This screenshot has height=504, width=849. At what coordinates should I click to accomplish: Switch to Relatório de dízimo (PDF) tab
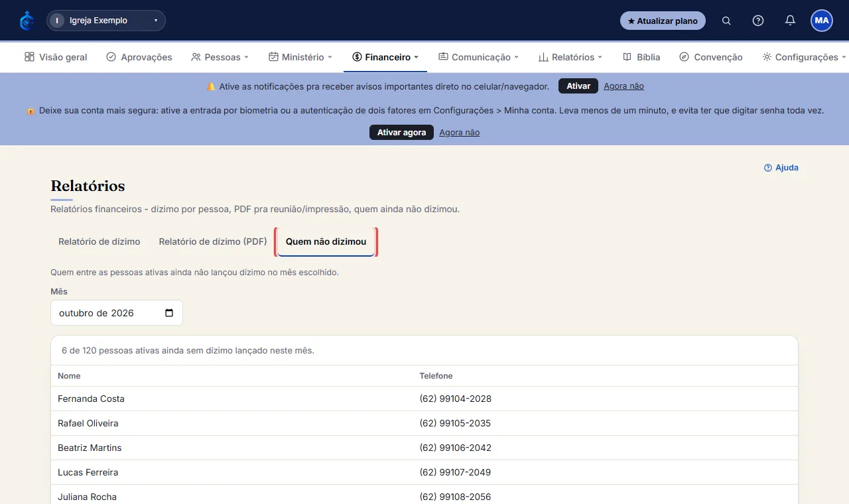tap(213, 242)
